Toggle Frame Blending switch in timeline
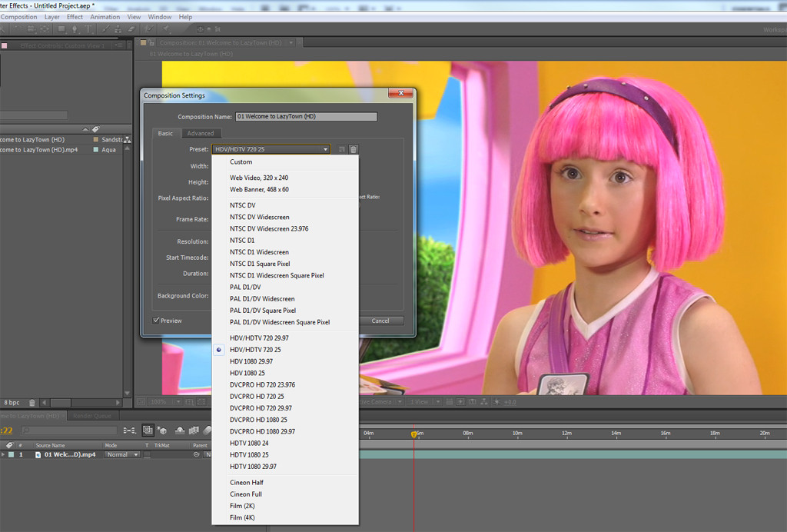The width and height of the screenshot is (787, 532). (194, 430)
